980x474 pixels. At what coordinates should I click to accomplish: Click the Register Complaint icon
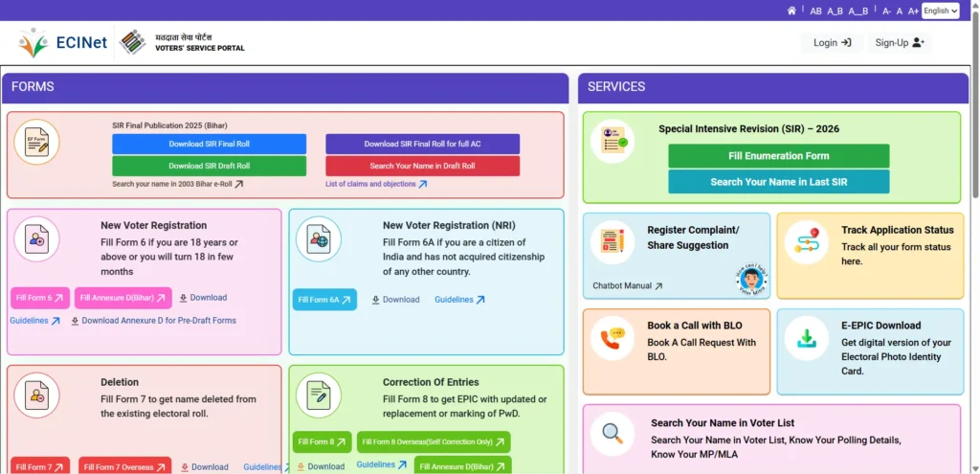(612, 242)
